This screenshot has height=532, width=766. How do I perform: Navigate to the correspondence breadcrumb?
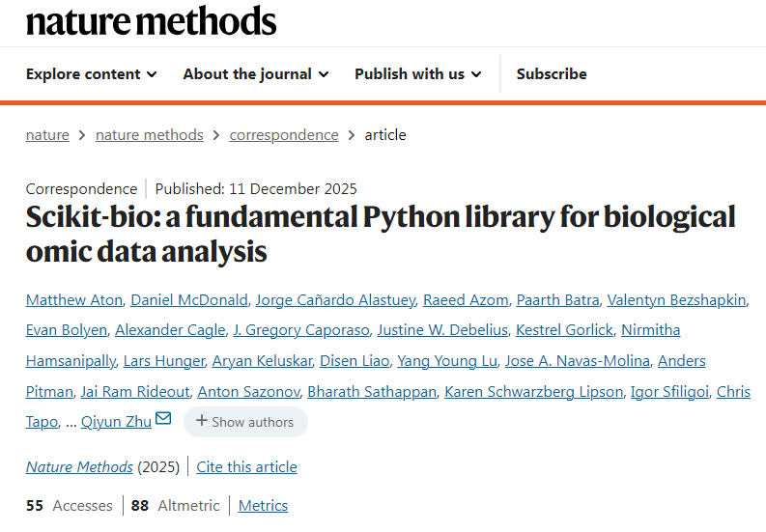[284, 135]
